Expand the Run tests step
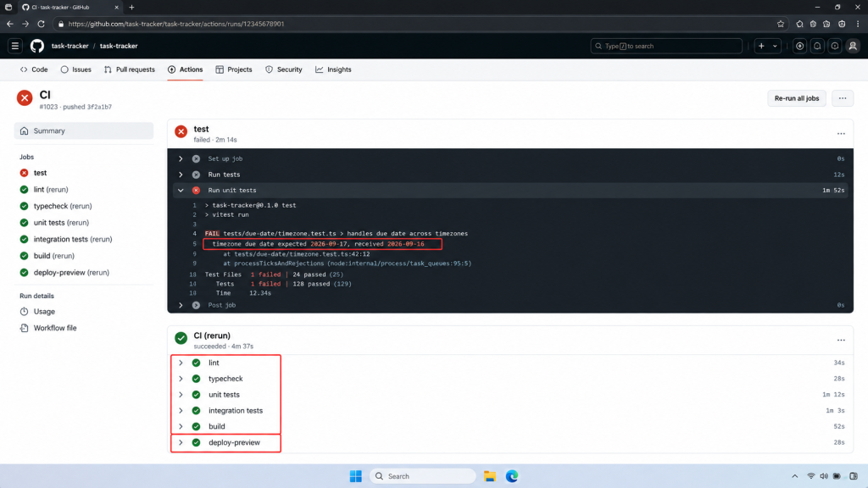The height and width of the screenshot is (488, 868). [x=181, y=175]
